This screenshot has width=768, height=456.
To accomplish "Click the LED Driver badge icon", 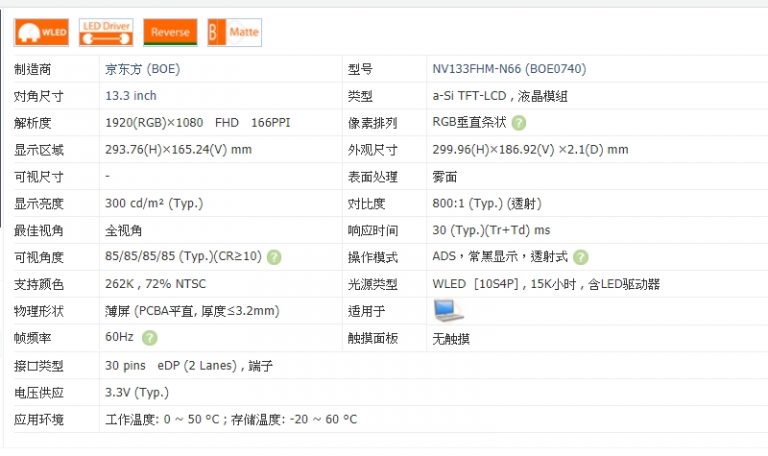I will pos(106,32).
